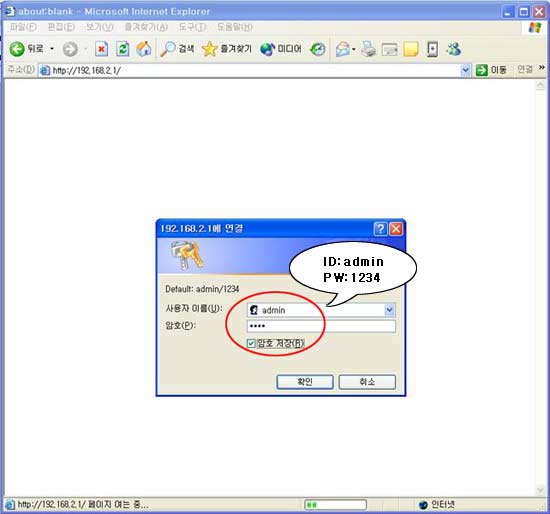Open the File (파일) menu

pos(23,27)
